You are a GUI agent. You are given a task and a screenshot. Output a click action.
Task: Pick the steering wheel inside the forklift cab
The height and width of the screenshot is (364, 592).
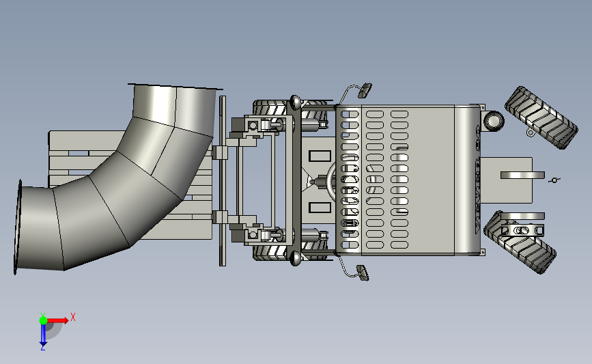click(331, 181)
